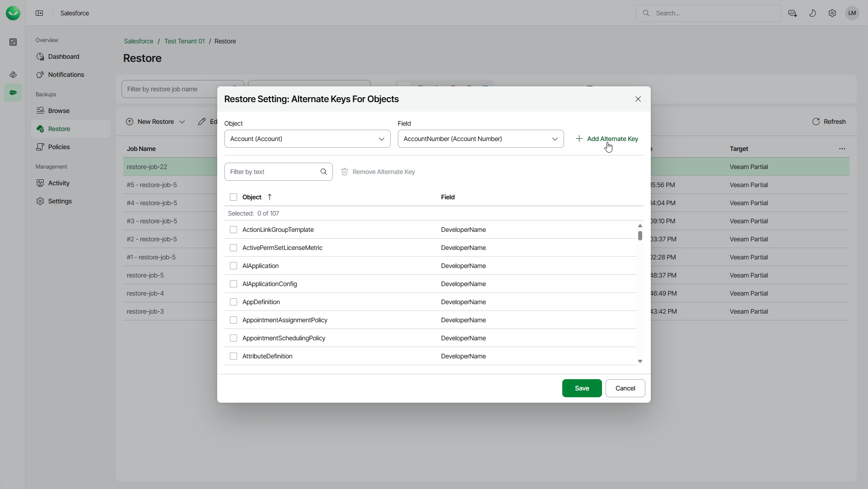Click the Add Alternate Key button
This screenshot has height=489, width=868.
607,139
